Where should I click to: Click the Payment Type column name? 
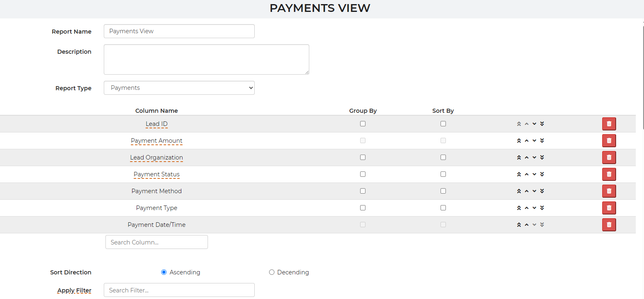click(157, 208)
